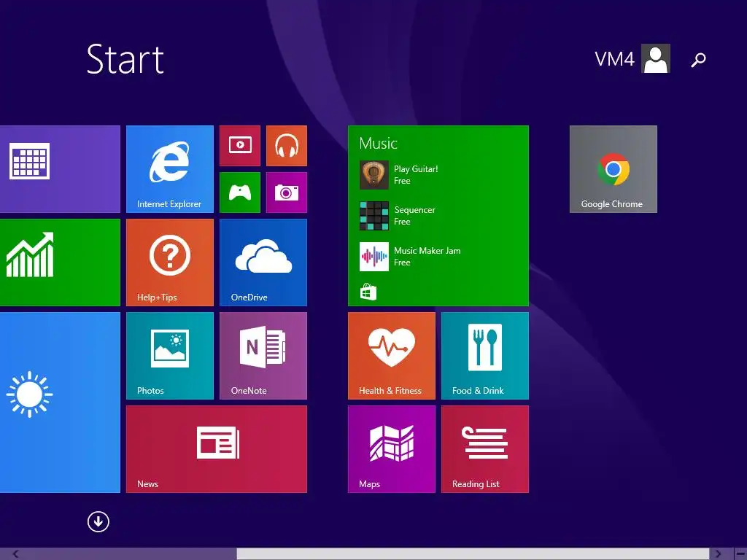This screenshot has width=747, height=560.
Task: Click the search magnifier icon
Action: pos(698,60)
